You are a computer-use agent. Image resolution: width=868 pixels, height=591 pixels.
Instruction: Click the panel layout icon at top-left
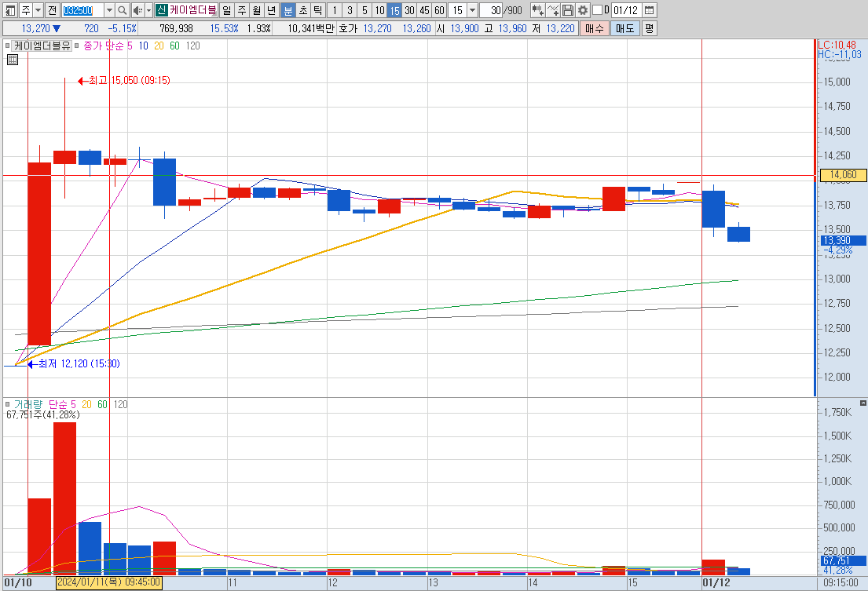pyautogui.click(x=10, y=10)
